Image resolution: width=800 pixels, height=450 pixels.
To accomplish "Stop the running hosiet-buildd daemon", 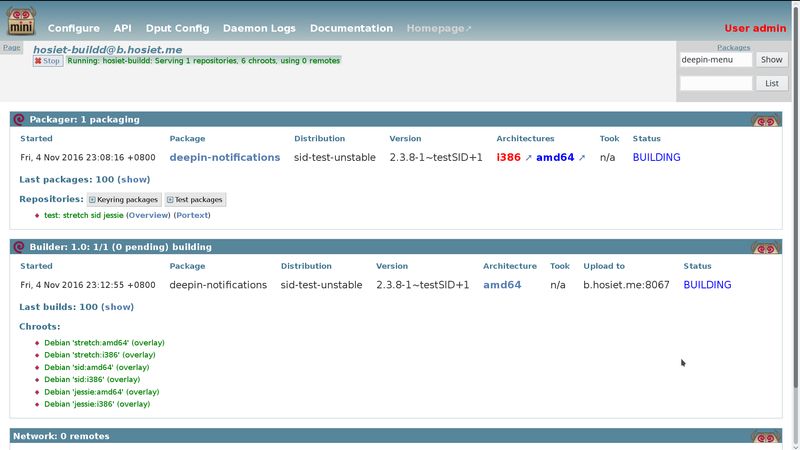I will 47,61.
